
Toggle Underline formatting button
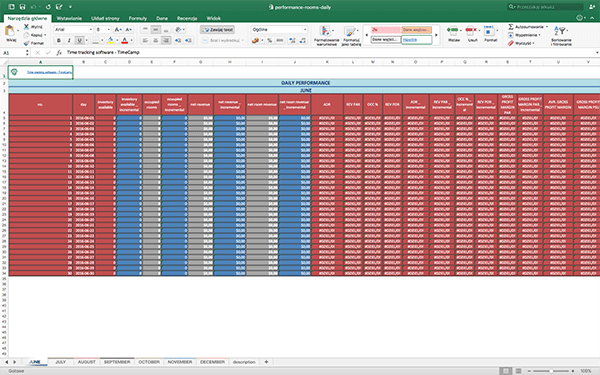point(79,41)
